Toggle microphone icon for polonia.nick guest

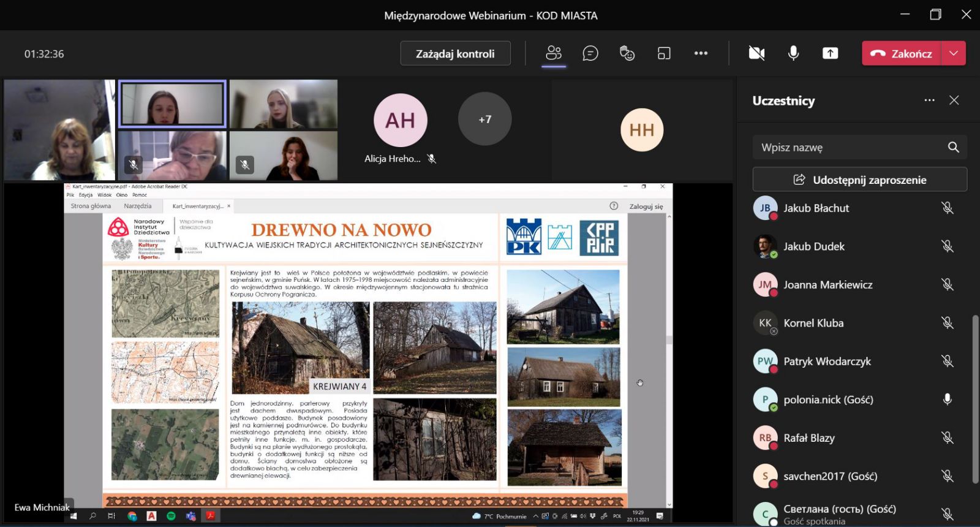click(x=947, y=400)
